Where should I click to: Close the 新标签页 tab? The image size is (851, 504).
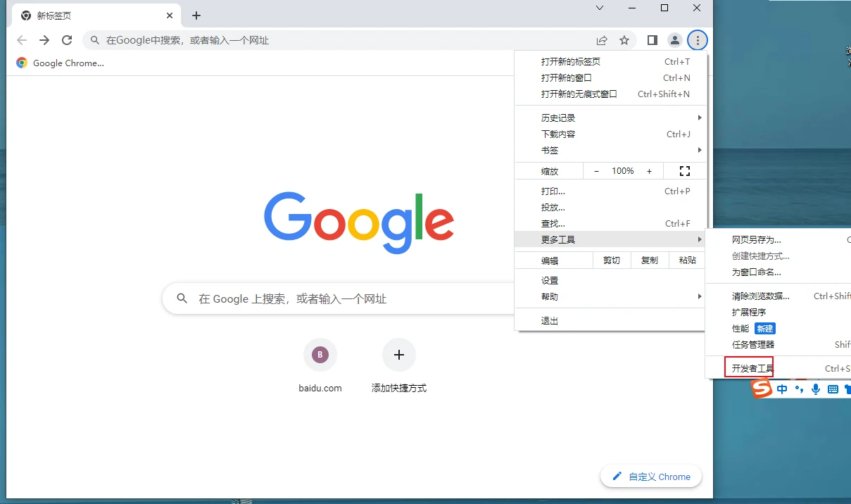point(170,15)
